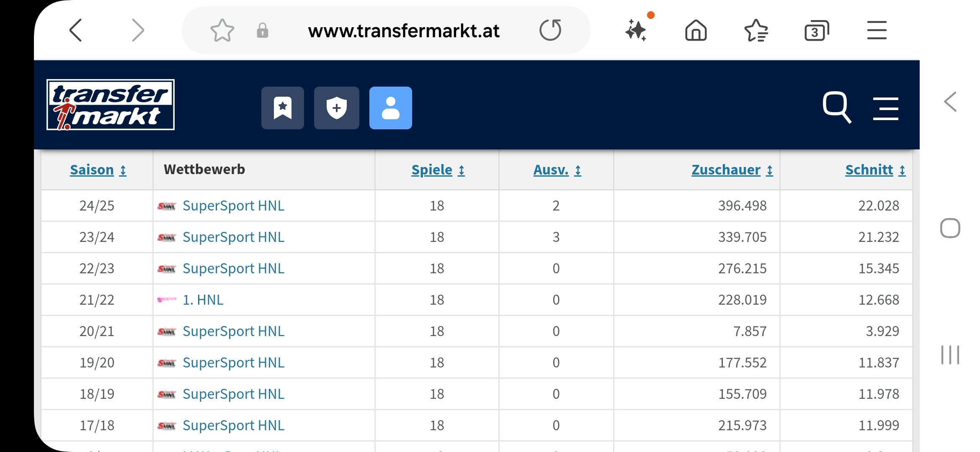Viewport: 980px width, 452px height.
Task: Open user profile icon in header
Action: [391, 108]
